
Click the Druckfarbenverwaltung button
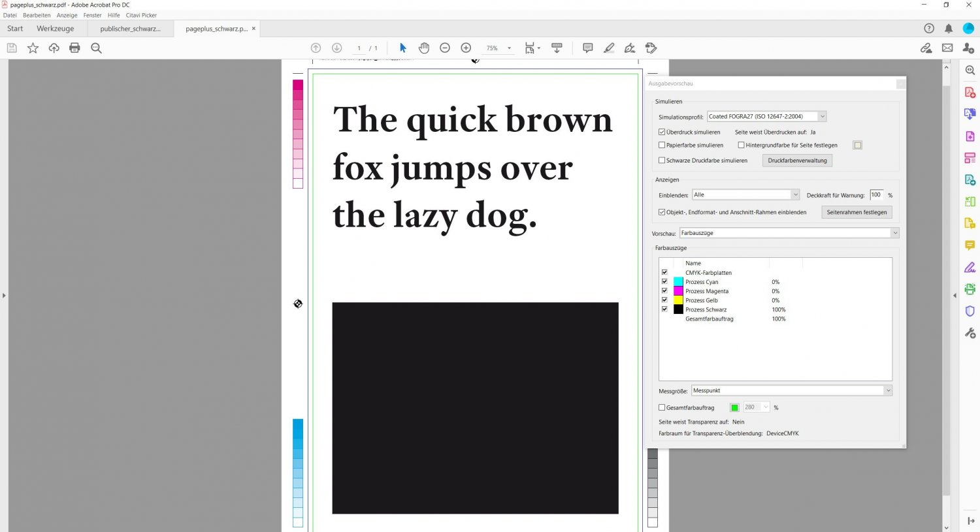click(x=797, y=161)
